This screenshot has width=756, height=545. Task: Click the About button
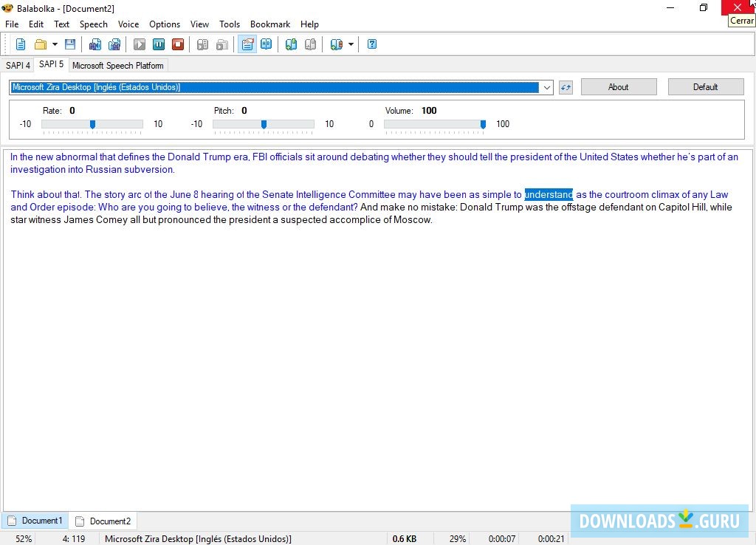pyautogui.click(x=619, y=87)
